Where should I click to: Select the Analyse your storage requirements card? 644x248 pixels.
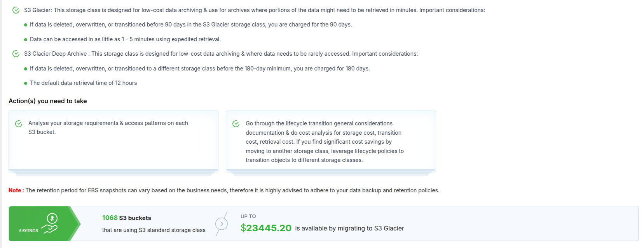113,141
